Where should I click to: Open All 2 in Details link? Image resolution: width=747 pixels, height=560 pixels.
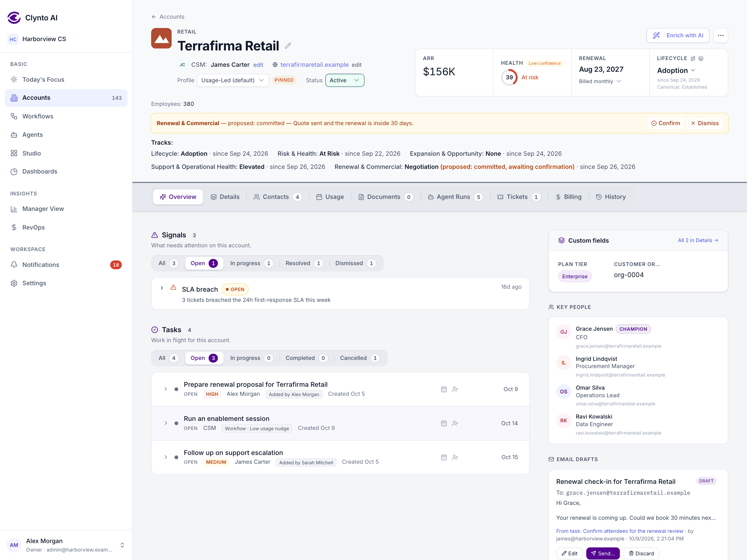pyautogui.click(x=698, y=240)
